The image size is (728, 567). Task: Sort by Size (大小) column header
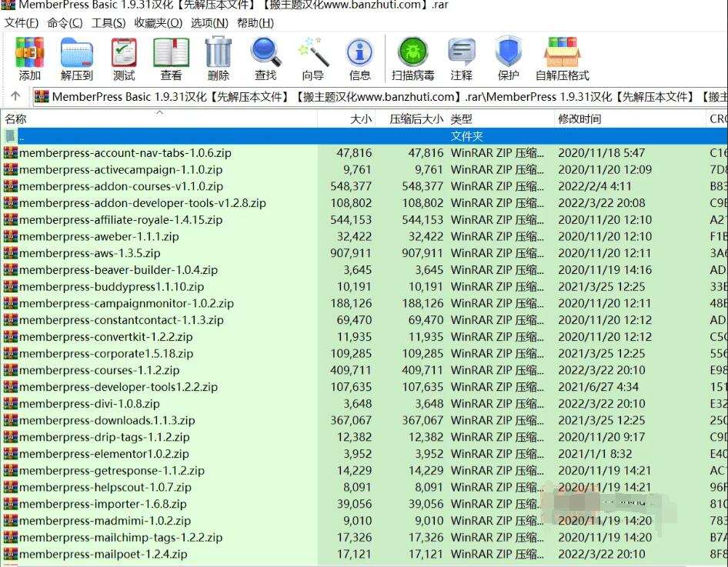(x=346, y=118)
